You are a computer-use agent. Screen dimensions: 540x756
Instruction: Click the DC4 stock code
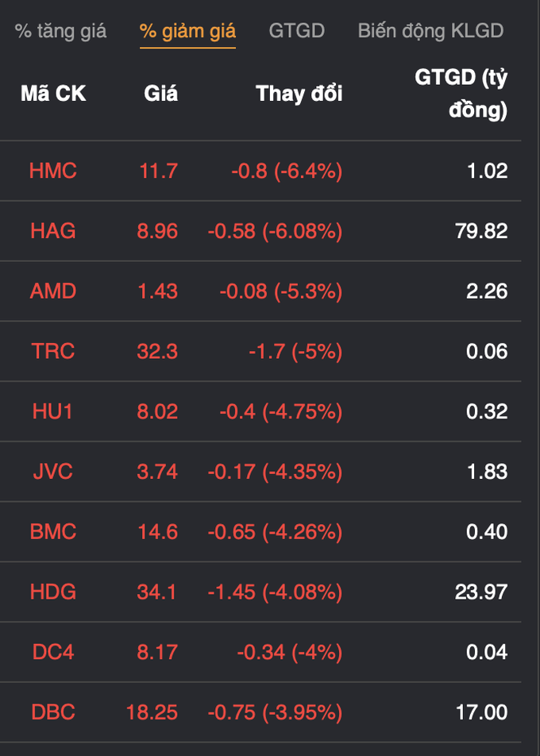click(x=53, y=652)
